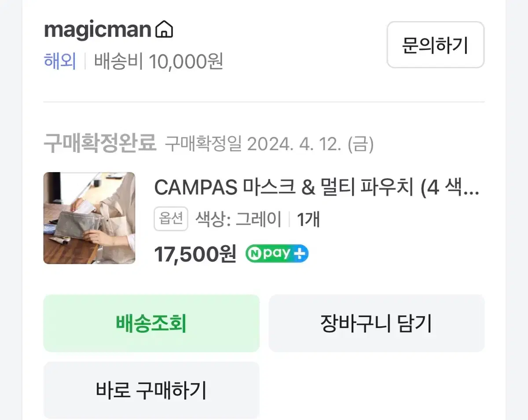Click the 구매확정일 2024. 4. 12. date

coord(269,144)
